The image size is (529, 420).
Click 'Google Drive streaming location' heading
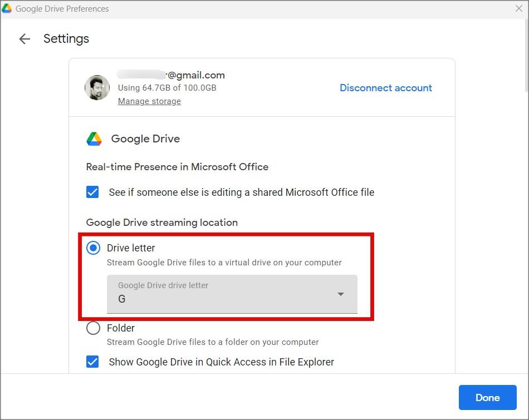pos(162,223)
